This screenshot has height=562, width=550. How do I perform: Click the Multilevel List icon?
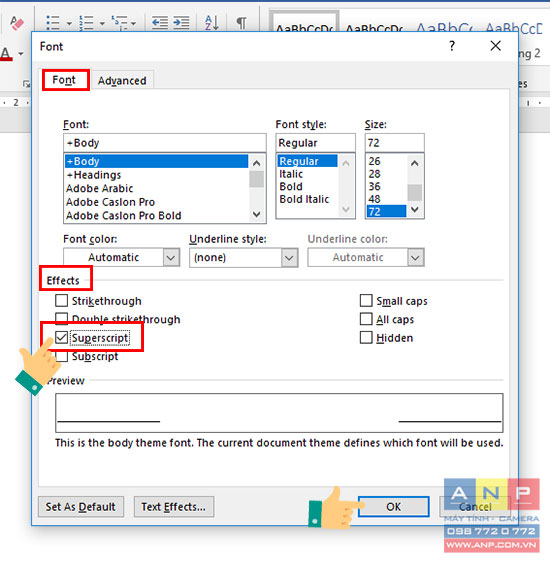(120, 23)
